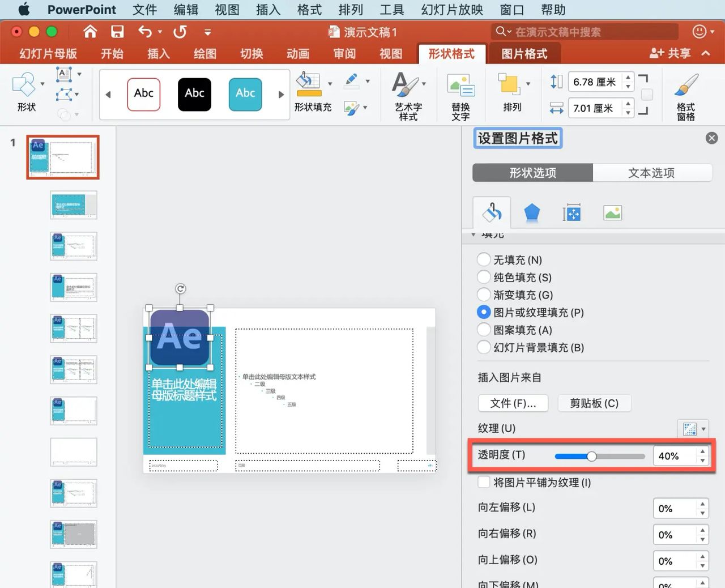The image size is (725, 588).
Task: Switch to the 图片格式 ribbon tab
Action: coord(524,53)
